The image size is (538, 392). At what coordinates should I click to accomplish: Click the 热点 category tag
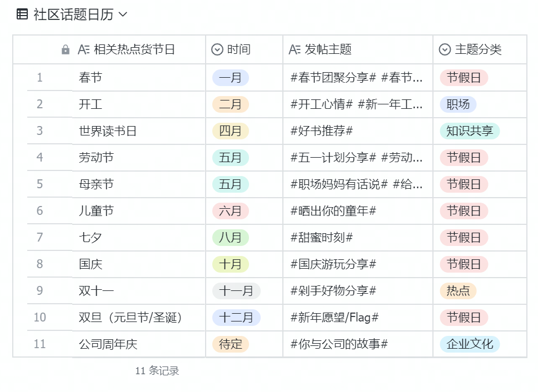(458, 291)
